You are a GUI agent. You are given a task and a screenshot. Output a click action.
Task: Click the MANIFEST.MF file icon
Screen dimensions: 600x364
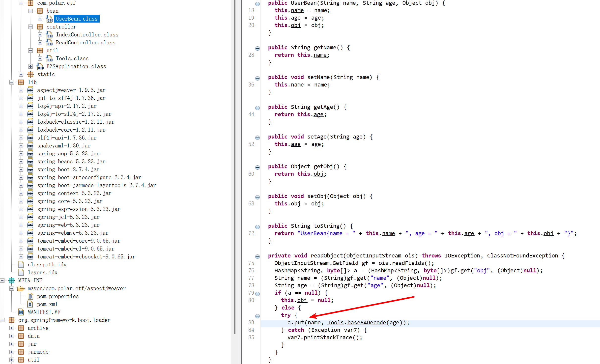click(x=21, y=312)
